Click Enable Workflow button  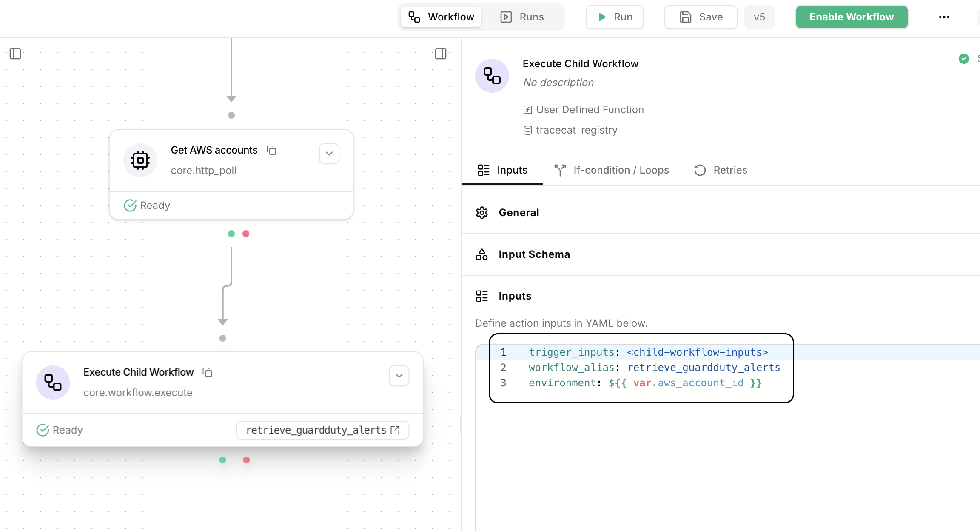(852, 17)
